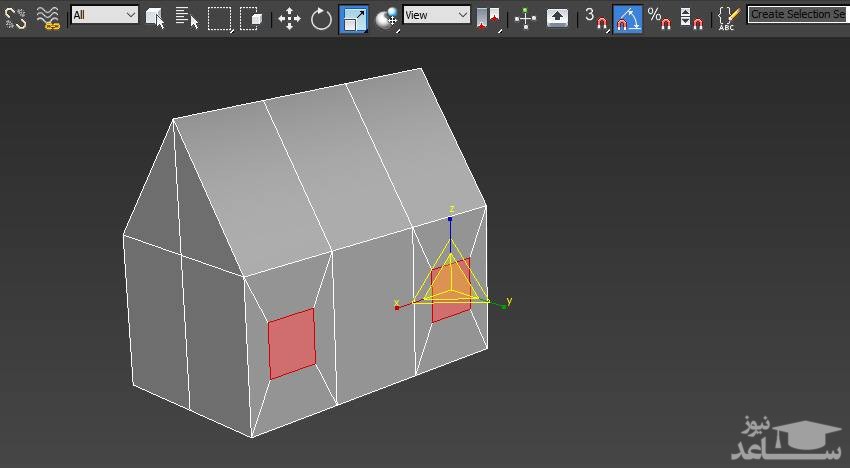Activate the Select and Rotate tool

[x=321, y=18]
